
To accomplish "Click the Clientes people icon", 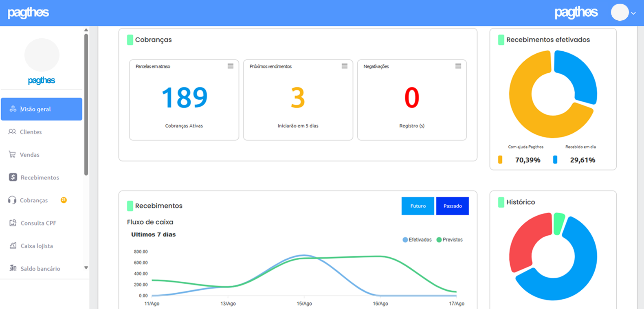I will coord(12,132).
